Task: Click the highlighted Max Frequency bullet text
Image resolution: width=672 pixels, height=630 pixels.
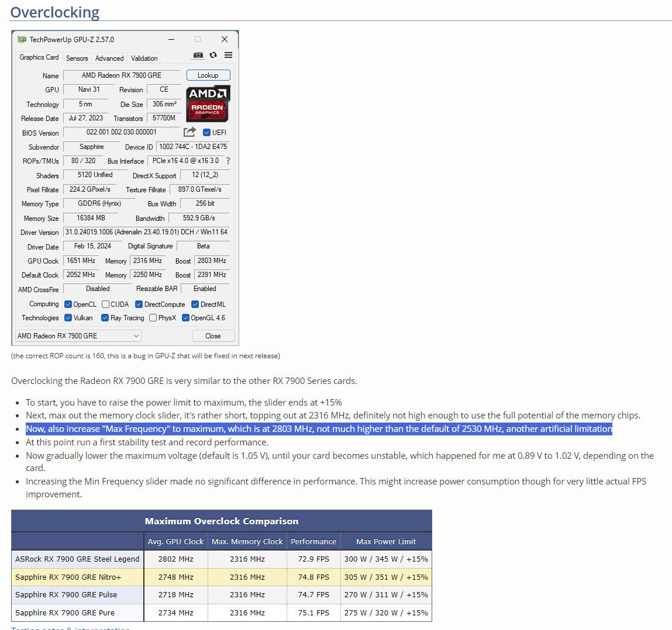Action: pos(319,429)
